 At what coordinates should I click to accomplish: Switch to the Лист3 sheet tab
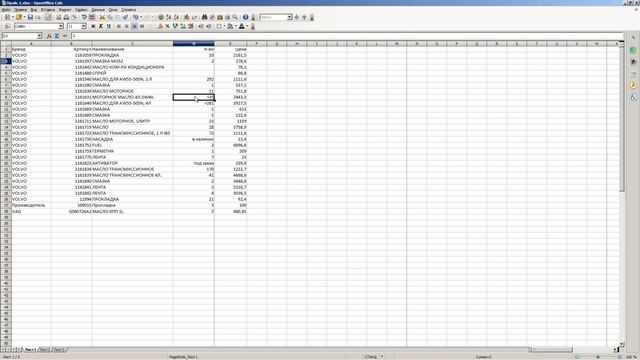[59, 350]
